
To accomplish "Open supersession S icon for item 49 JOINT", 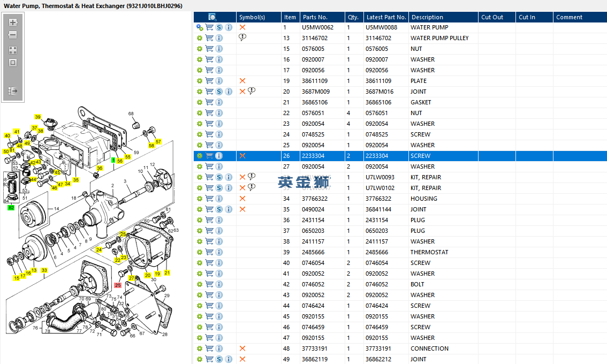I will coord(219,359).
